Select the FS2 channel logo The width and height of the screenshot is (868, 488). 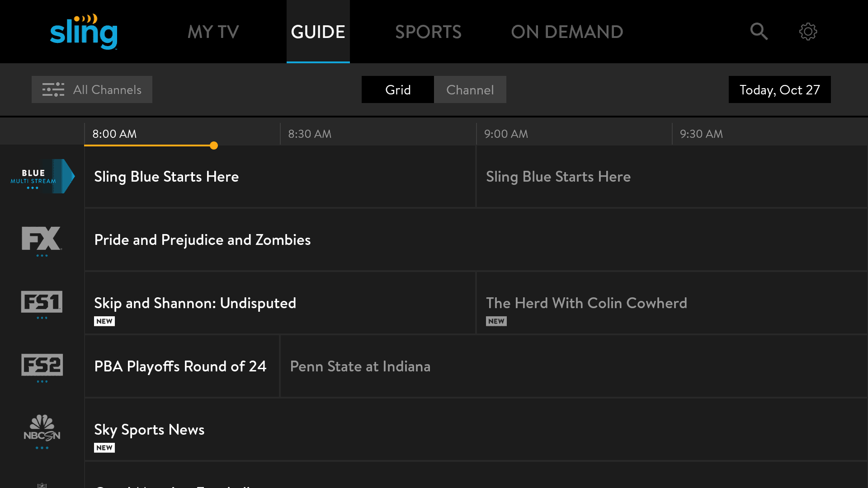tap(42, 368)
